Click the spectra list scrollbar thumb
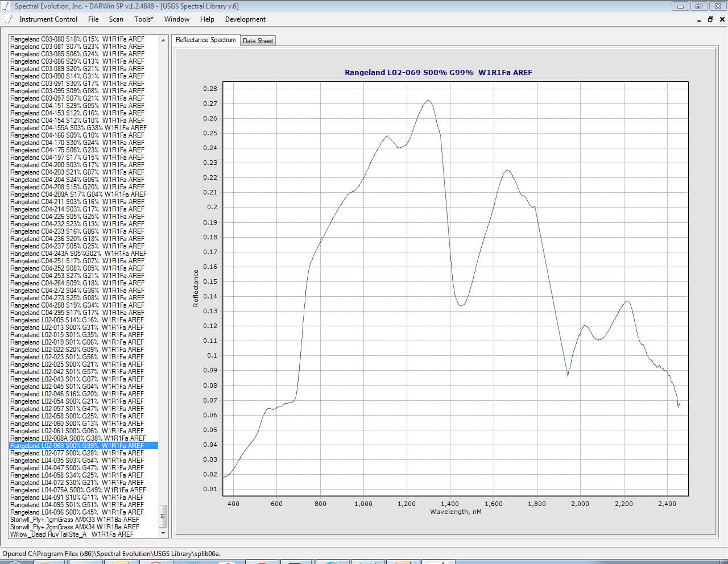The width and height of the screenshot is (728, 564). 163,516
